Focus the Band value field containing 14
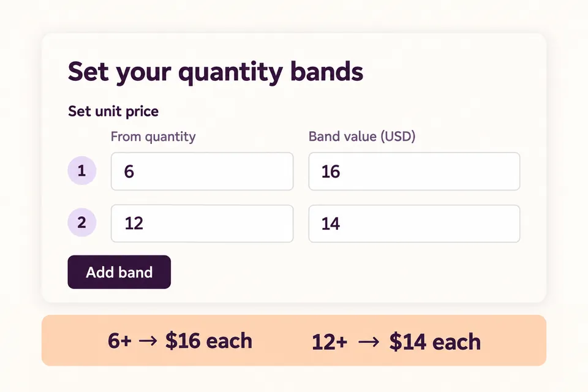Image resolution: width=588 pixels, height=392 pixels. coord(415,224)
